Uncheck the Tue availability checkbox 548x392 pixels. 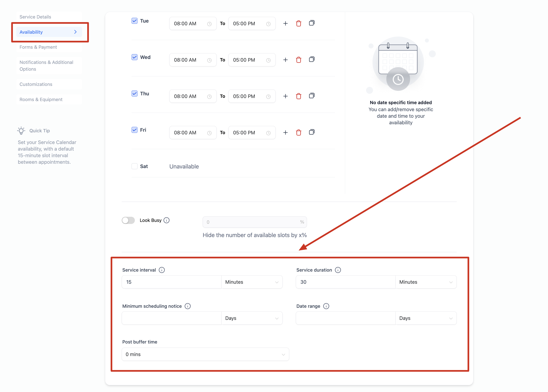point(134,21)
